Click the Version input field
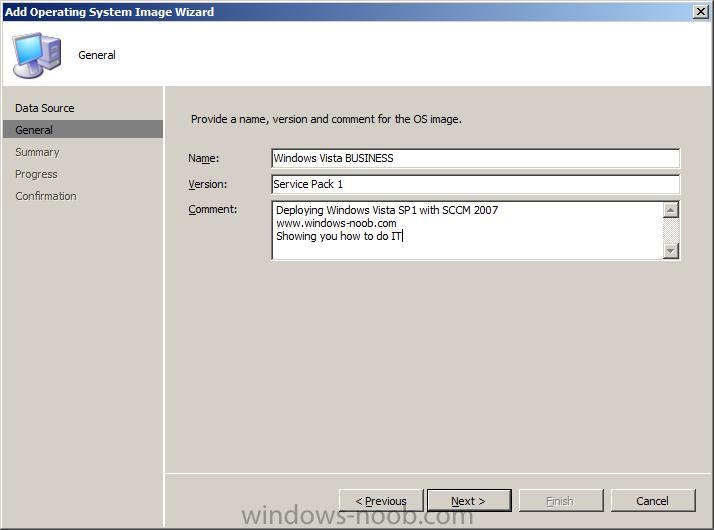Screen dimensions: 714x530 click(x=475, y=184)
